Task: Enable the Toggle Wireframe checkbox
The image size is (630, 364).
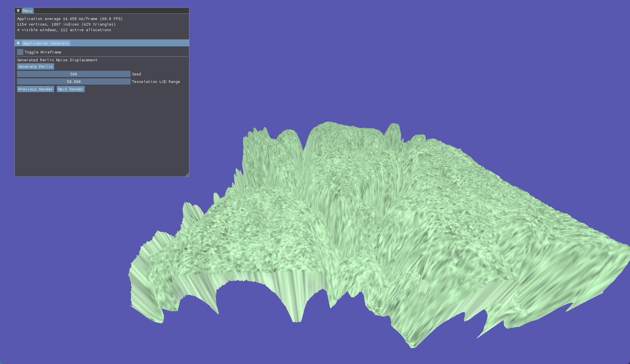Action: (x=20, y=52)
